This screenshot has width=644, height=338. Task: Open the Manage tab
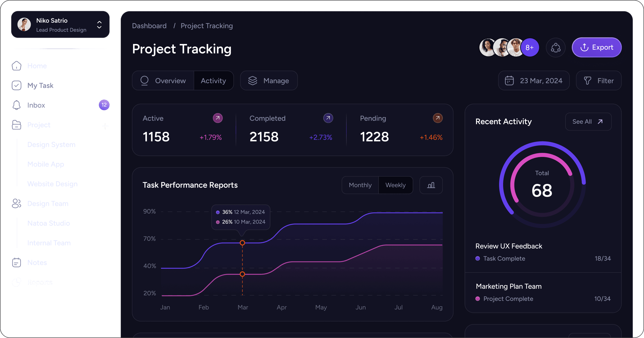pos(269,81)
